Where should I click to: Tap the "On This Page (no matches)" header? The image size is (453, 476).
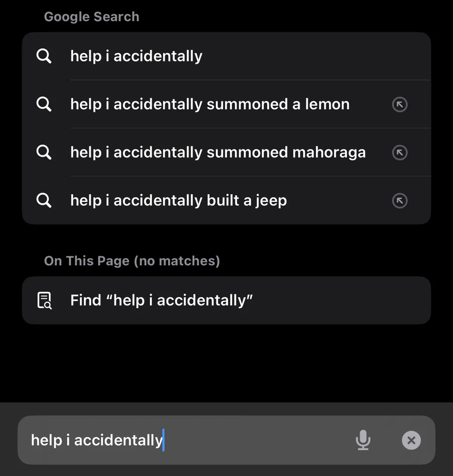132,261
